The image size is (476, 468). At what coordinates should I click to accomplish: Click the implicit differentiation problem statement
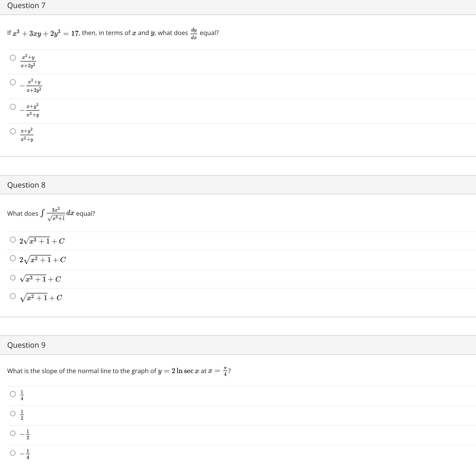[112, 33]
